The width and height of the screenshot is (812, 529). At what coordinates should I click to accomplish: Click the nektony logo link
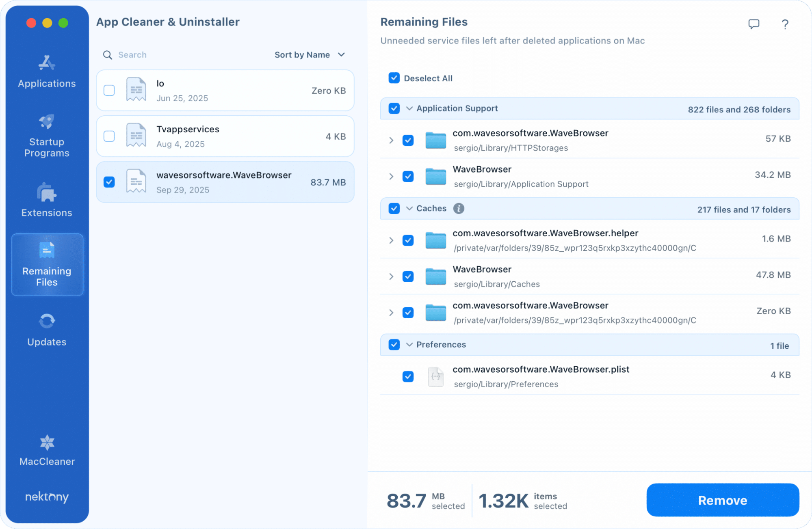pyautogui.click(x=47, y=497)
